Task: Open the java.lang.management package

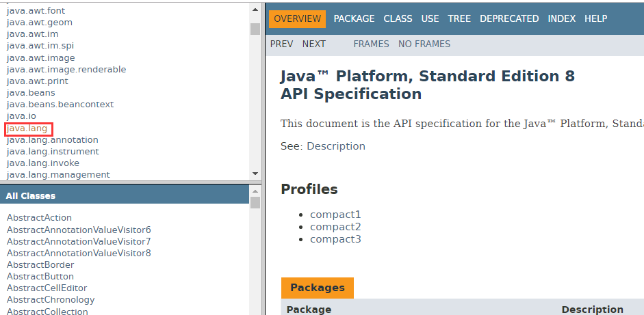Action: pos(58,175)
